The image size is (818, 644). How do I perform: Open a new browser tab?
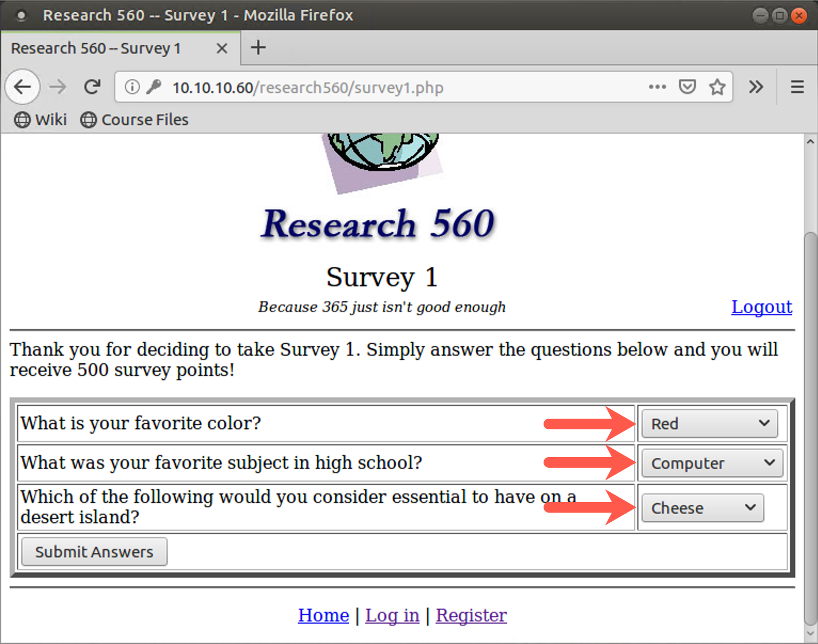pyautogui.click(x=258, y=48)
